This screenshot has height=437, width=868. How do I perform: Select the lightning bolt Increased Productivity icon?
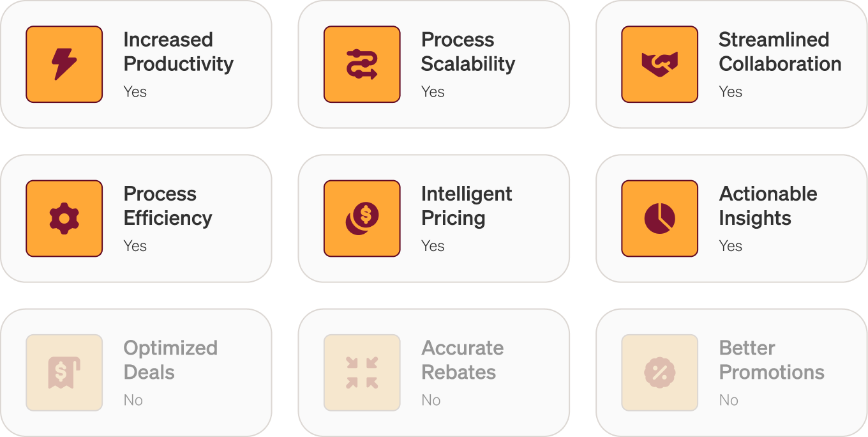(63, 65)
